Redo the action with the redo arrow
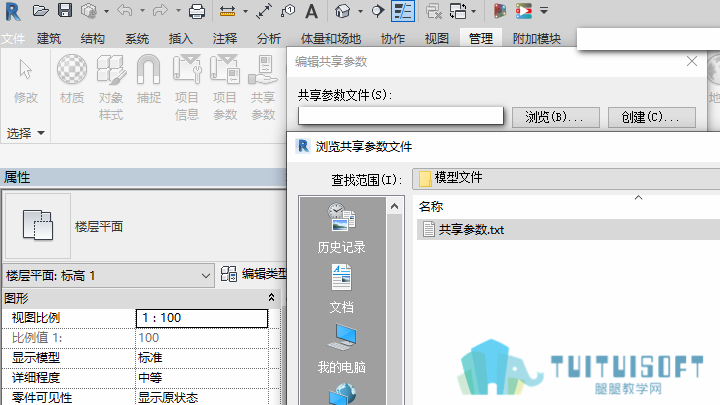720x405 pixels. click(160, 10)
